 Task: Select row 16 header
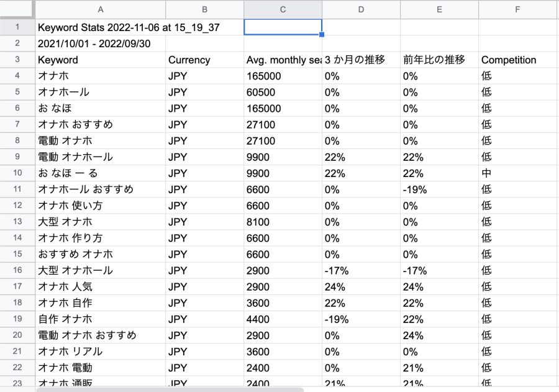click(x=17, y=270)
